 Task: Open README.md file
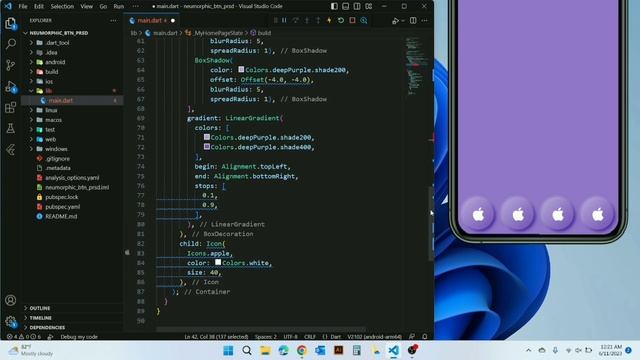click(61, 217)
